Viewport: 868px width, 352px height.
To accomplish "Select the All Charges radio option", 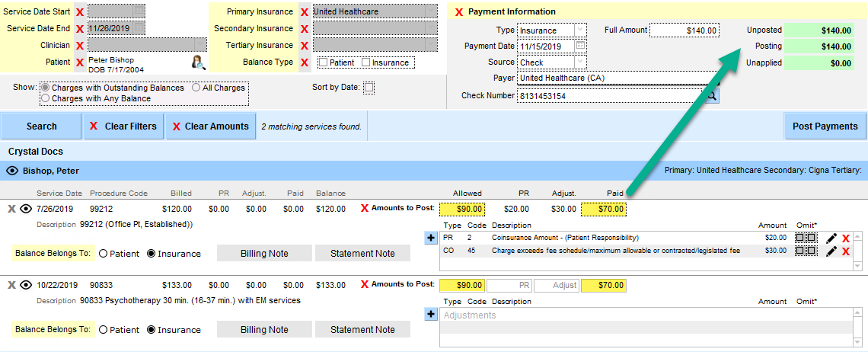I will coord(196,88).
